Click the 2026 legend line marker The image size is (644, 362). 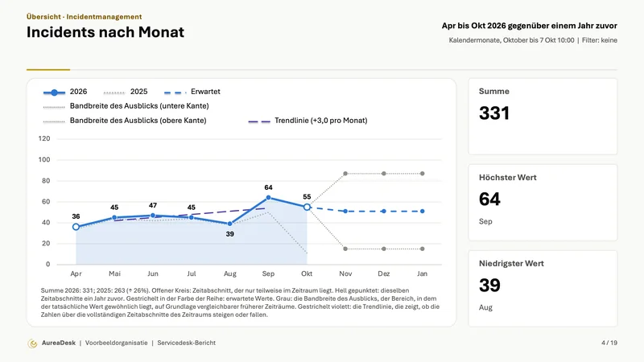tap(54, 93)
